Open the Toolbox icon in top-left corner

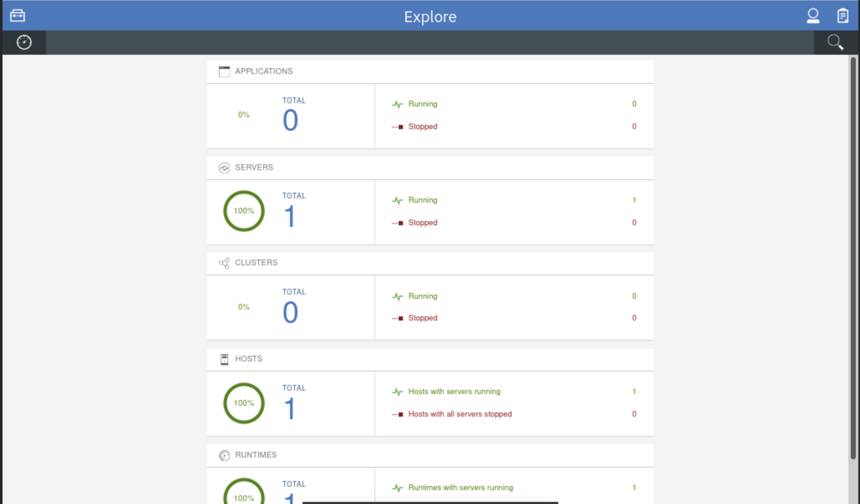[x=17, y=15]
